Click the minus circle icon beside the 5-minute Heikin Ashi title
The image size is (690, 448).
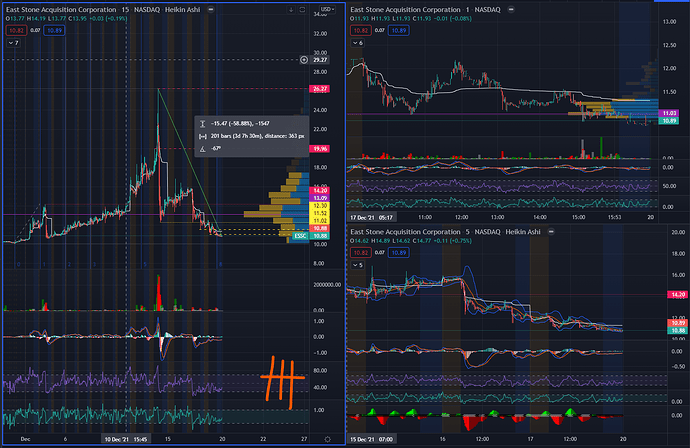point(551,231)
